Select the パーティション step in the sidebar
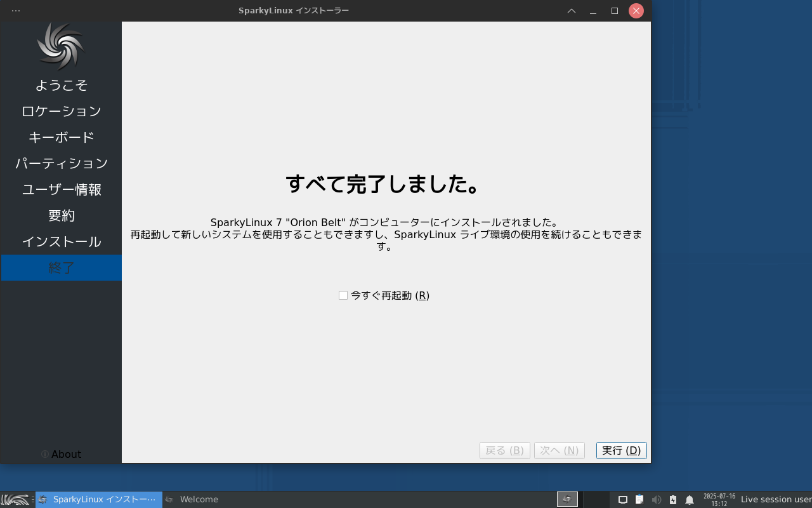Viewport: 812px width, 508px height. pyautogui.click(x=62, y=163)
